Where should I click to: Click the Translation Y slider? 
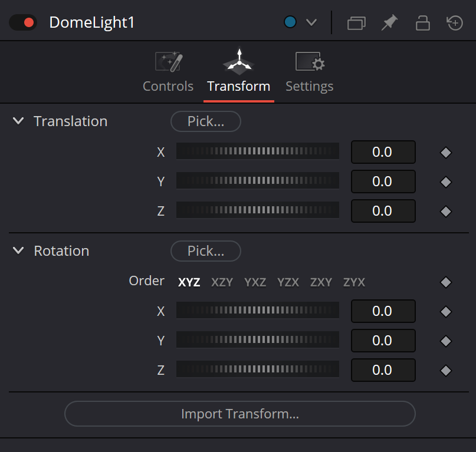(258, 180)
